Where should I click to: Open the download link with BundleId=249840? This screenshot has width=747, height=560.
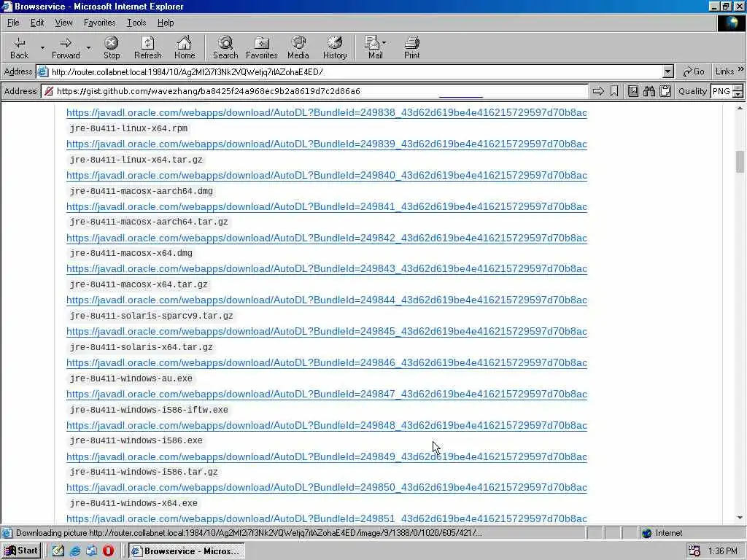click(x=326, y=175)
